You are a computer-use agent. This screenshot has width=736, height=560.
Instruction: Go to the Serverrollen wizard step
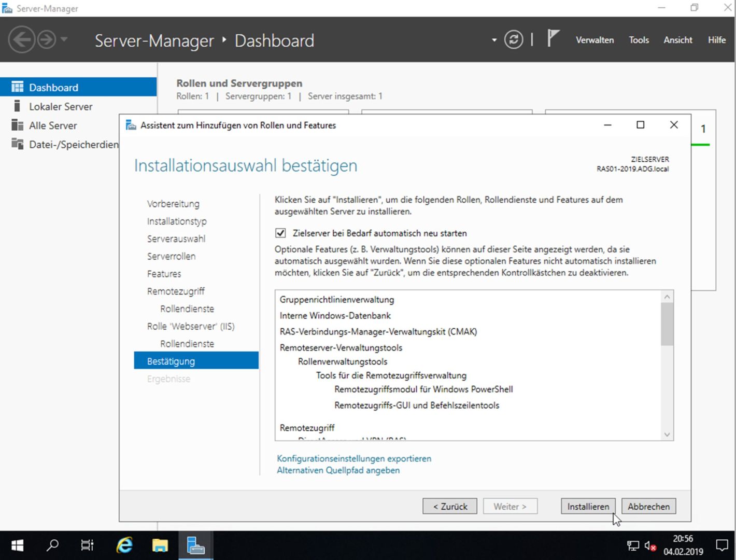click(171, 256)
